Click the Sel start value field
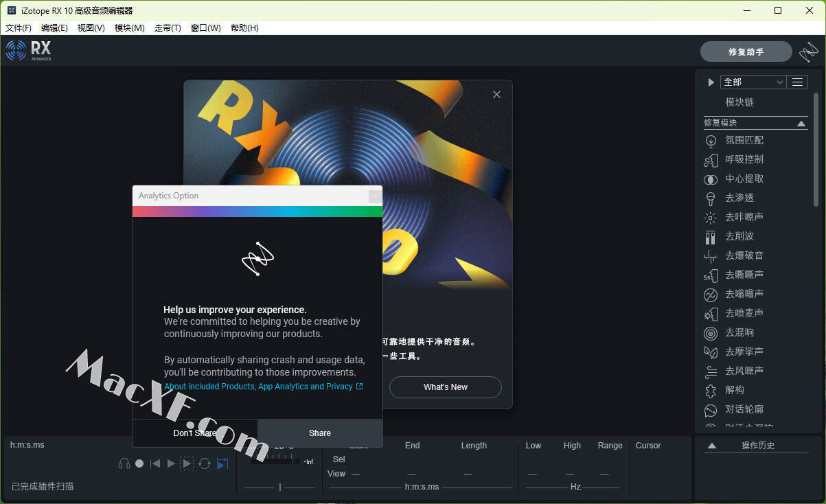Viewport: 826px width, 504px height. 356,459
